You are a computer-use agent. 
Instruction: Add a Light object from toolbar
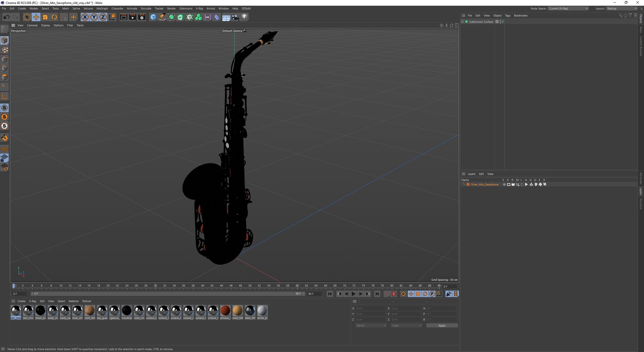coord(245,17)
